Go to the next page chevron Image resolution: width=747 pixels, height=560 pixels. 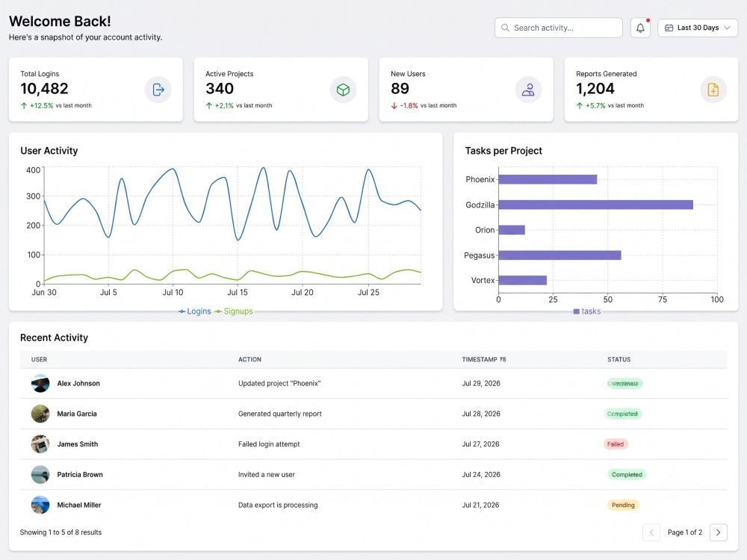(719, 532)
